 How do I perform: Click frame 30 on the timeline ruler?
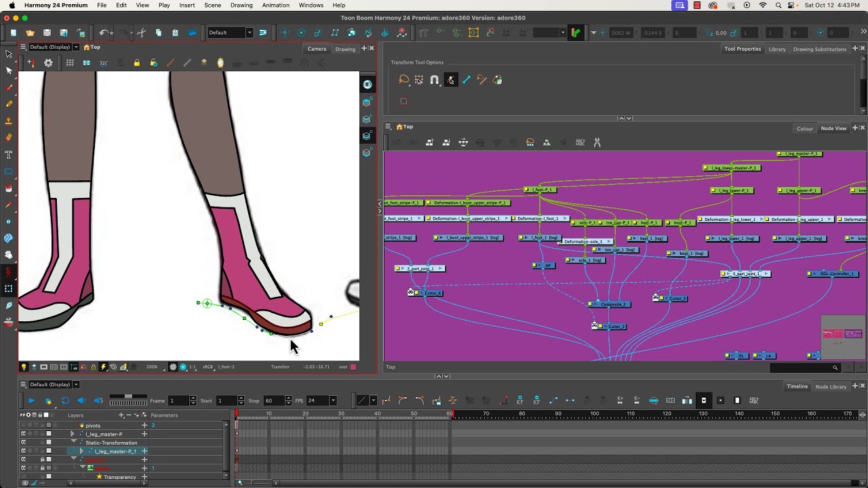tap(342, 413)
